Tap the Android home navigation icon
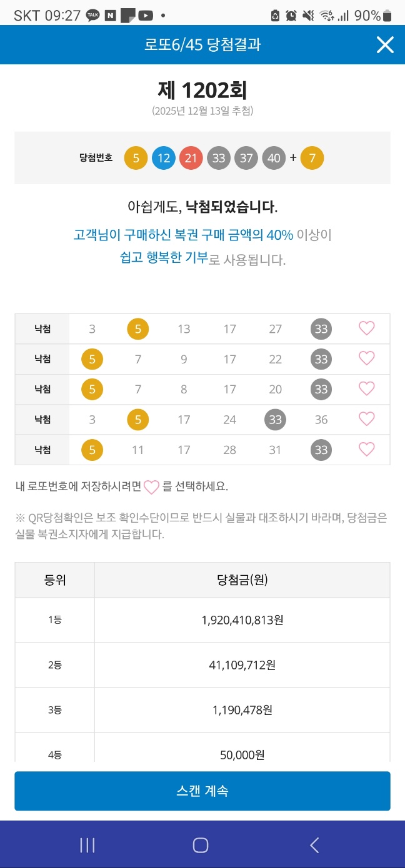The width and height of the screenshot is (405, 868). (x=201, y=845)
